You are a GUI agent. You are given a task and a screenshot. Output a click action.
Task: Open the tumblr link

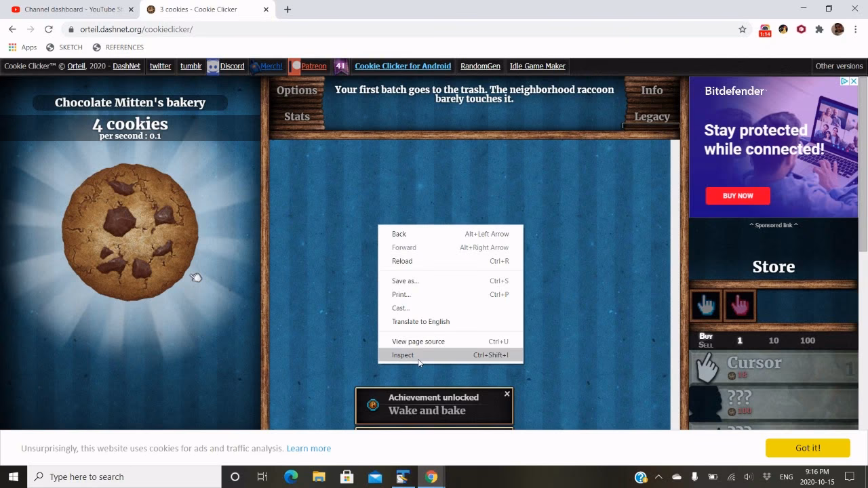(191, 66)
